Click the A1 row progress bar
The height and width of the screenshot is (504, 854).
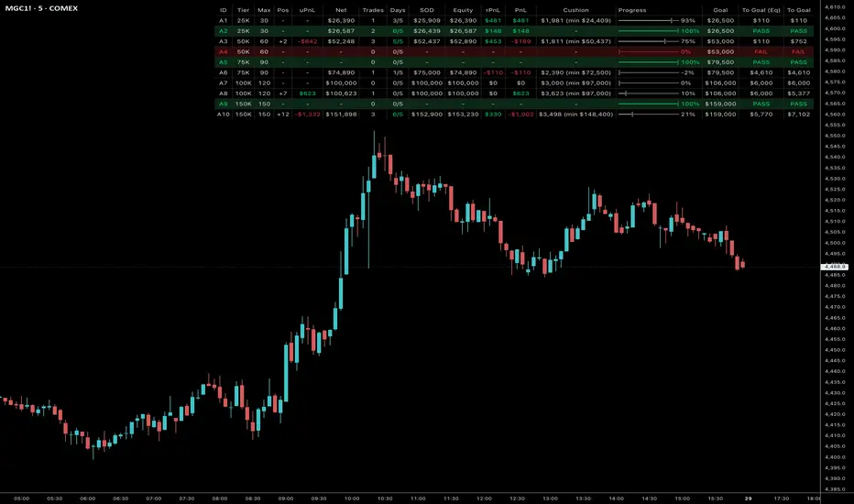(648, 21)
